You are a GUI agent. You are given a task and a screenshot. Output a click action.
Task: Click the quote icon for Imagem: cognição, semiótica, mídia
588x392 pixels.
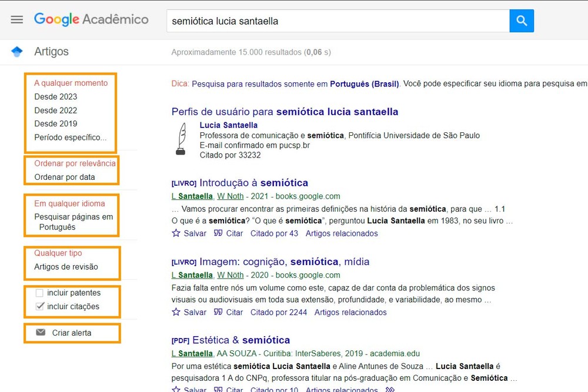click(x=218, y=312)
